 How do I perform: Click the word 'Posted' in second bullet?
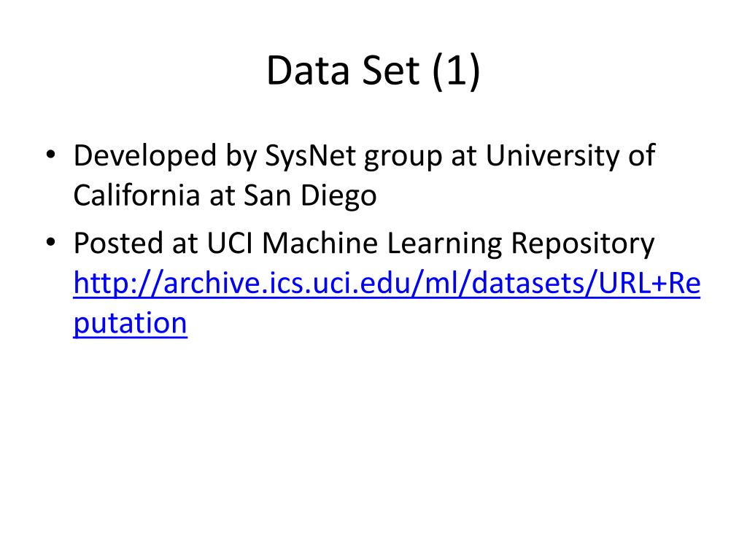point(119,243)
